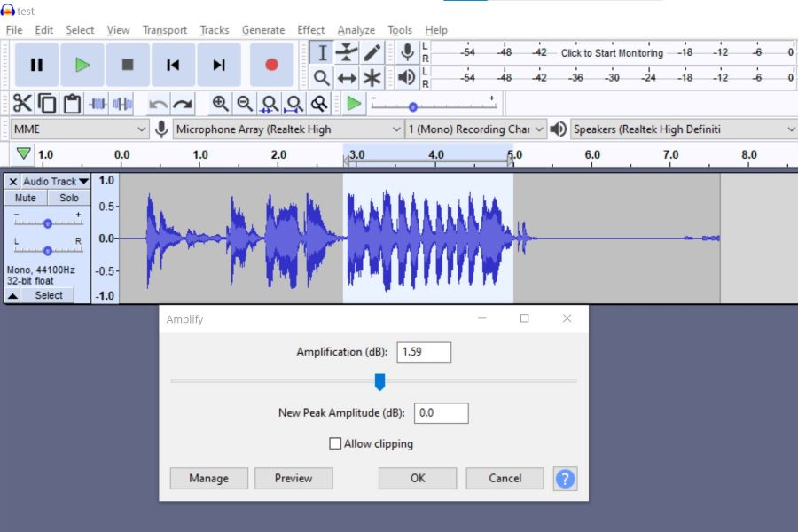Open the Help menu
This screenshot has height=532, width=798.
(436, 30)
